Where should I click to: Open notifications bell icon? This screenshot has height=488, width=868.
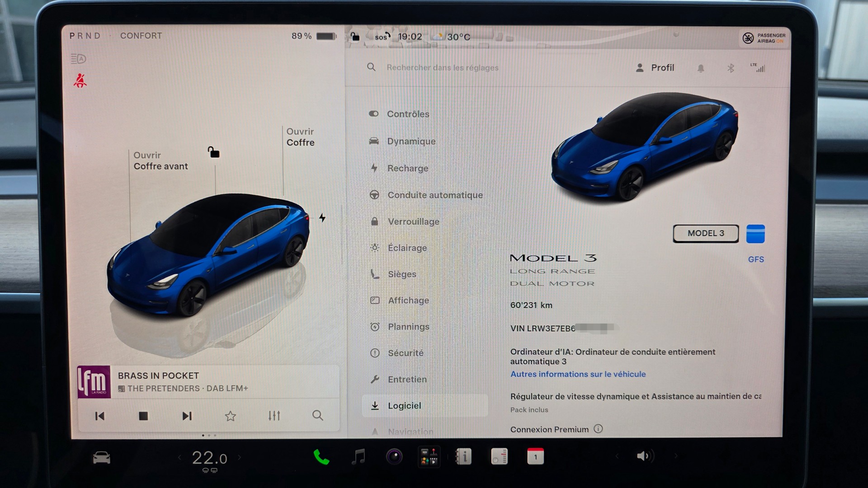(x=701, y=68)
